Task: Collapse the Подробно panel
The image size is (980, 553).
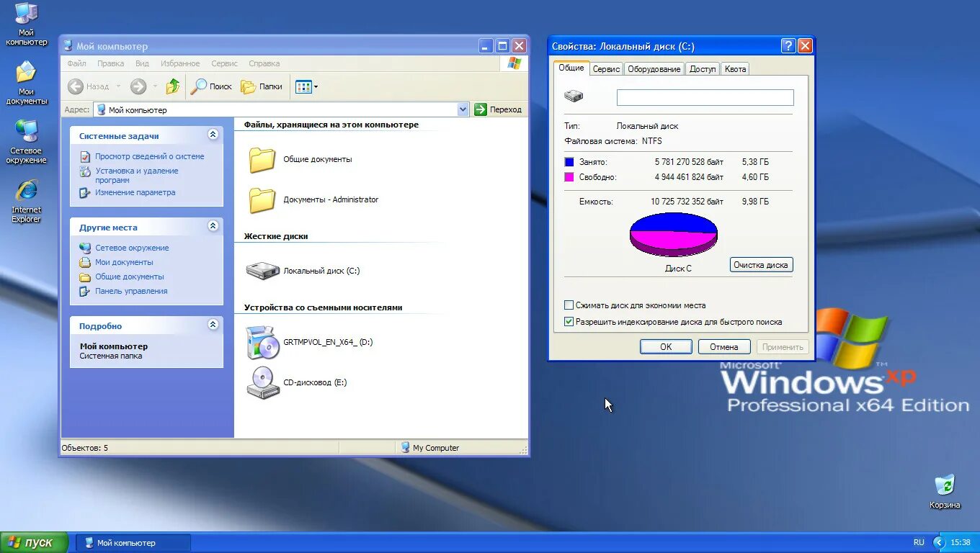Action: 213,325
